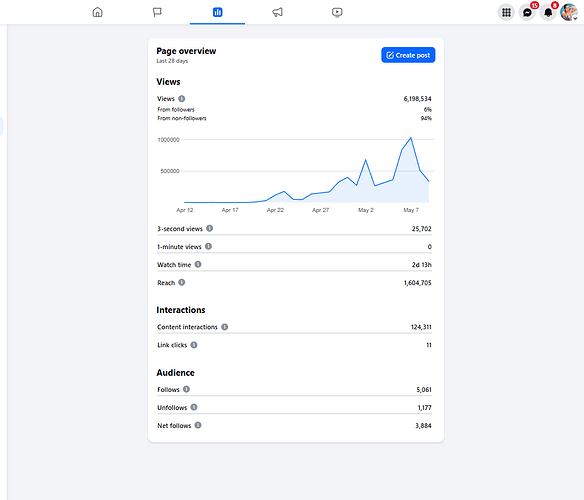Show info for Watch time
This screenshot has height=500, width=584.
pos(198,264)
